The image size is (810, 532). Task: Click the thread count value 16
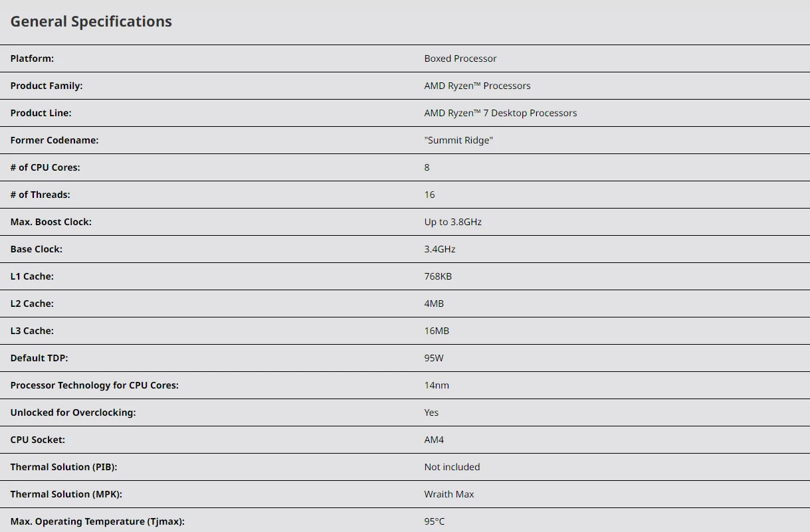(429, 195)
